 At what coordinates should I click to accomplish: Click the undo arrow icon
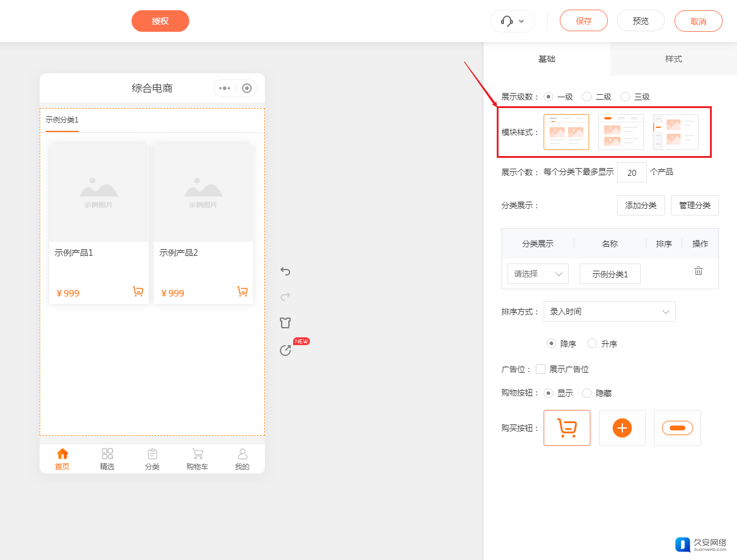(x=285, y=271)
